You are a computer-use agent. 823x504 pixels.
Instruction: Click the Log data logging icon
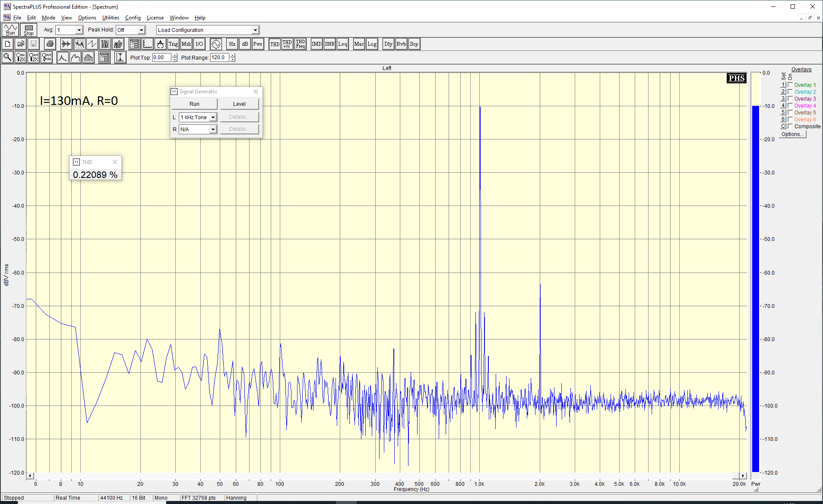372,44
